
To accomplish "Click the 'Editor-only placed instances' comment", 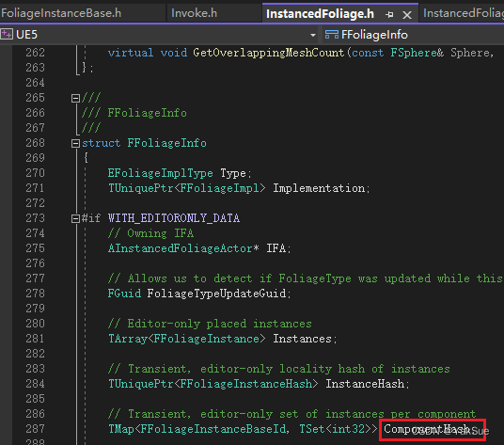I will tap(210, 324).
